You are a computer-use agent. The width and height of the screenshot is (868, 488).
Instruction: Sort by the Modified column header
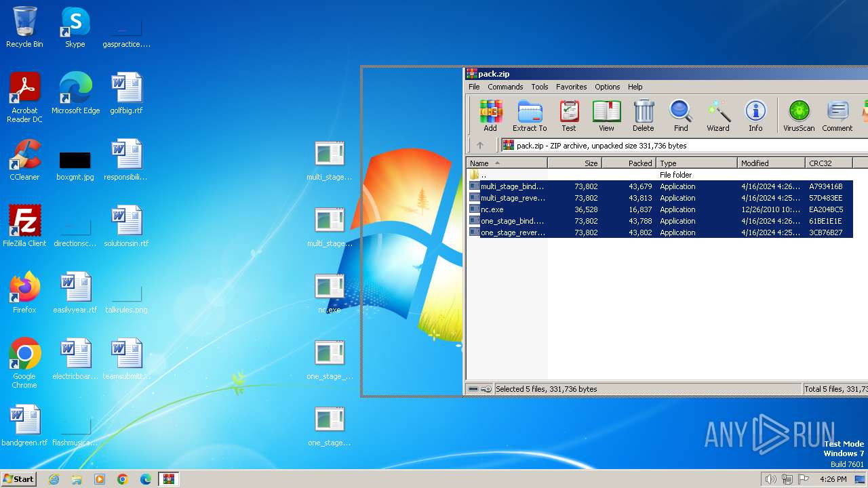pyautogui.click(x=771, y=163)
